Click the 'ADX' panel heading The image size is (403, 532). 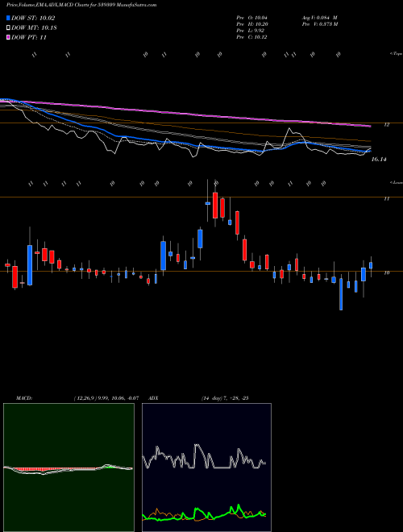click(153, 398)
